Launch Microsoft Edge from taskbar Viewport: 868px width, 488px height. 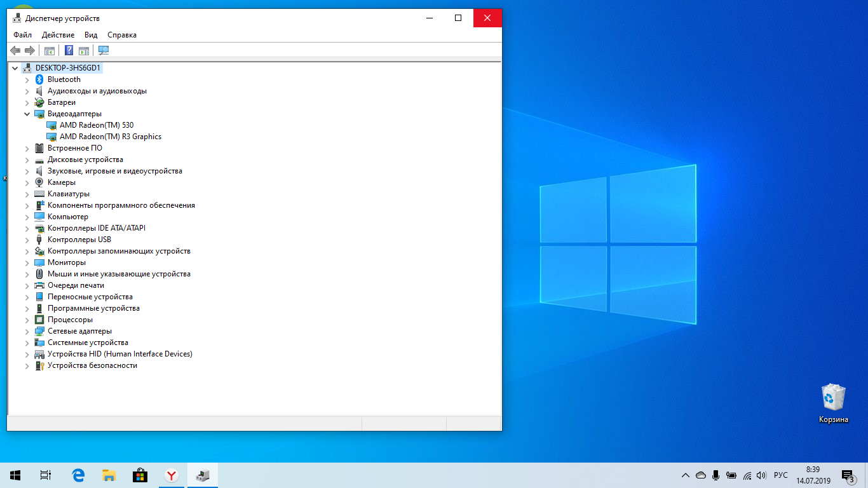(x=78, y=475)
